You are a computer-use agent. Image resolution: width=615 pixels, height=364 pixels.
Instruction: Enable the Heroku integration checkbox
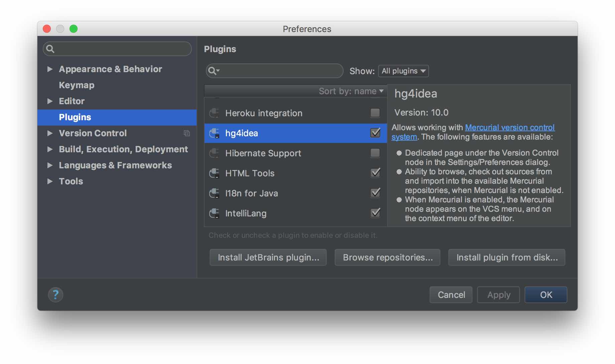[375, 113]
